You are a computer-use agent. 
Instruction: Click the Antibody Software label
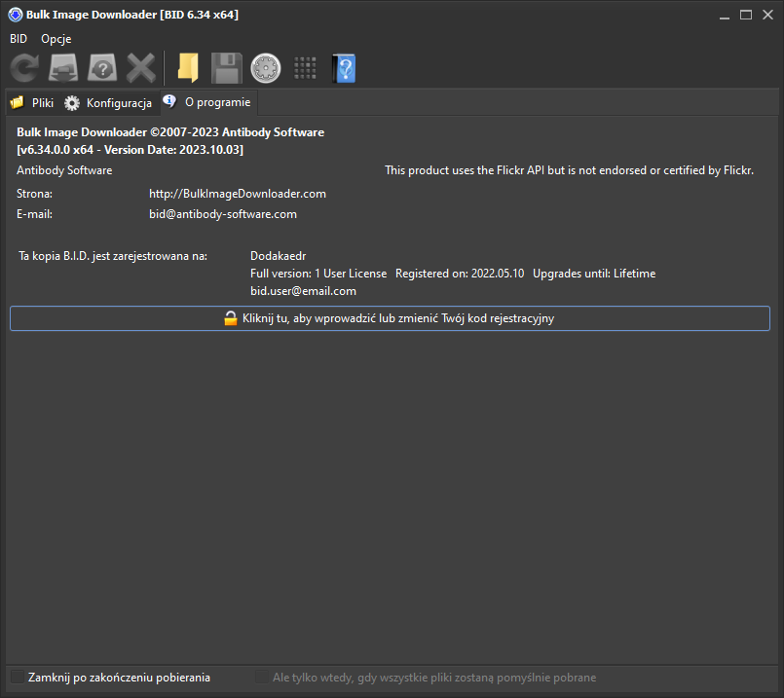[64, 170]
